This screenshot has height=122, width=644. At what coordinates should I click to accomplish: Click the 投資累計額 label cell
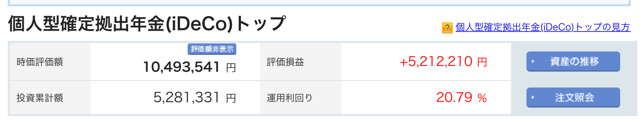pos(50,98)
